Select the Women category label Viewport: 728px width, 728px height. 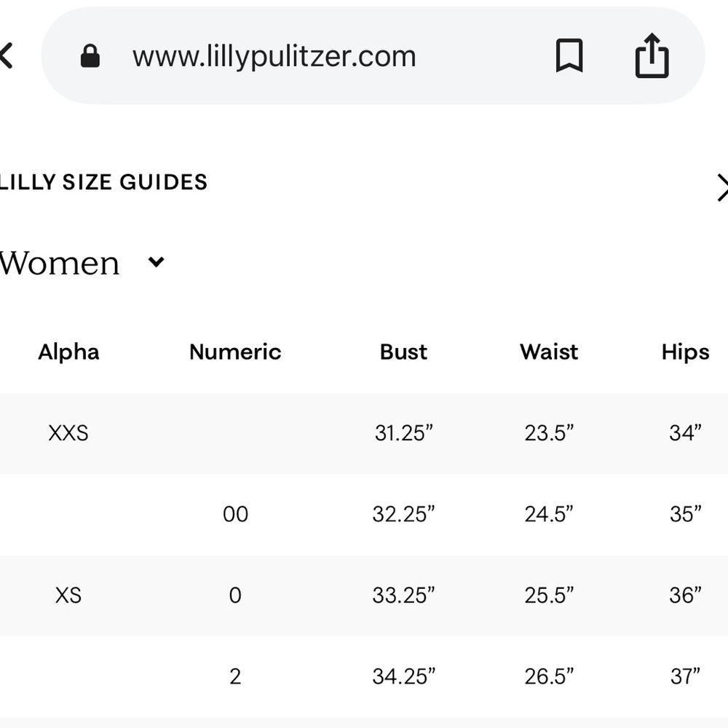click(60, 264)
